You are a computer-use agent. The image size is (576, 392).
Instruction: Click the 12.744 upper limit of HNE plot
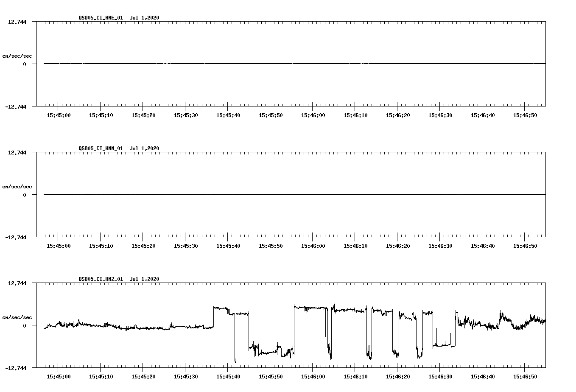pos(17,22)
